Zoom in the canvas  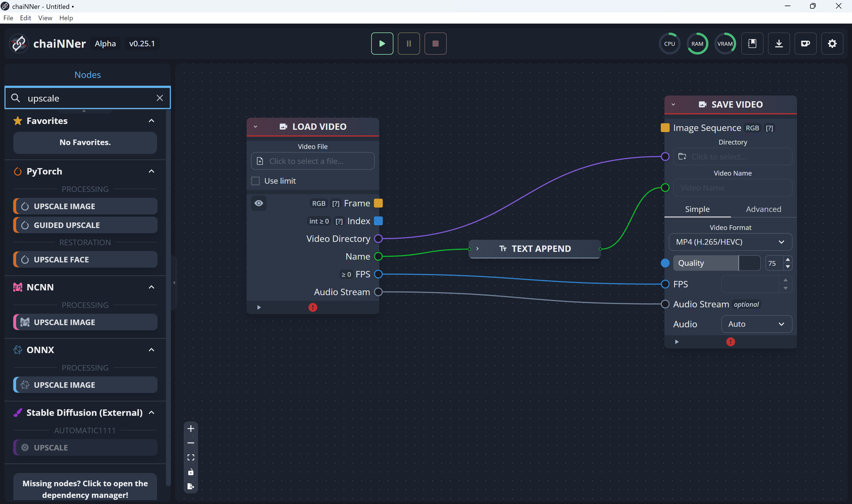click(191, 429)
